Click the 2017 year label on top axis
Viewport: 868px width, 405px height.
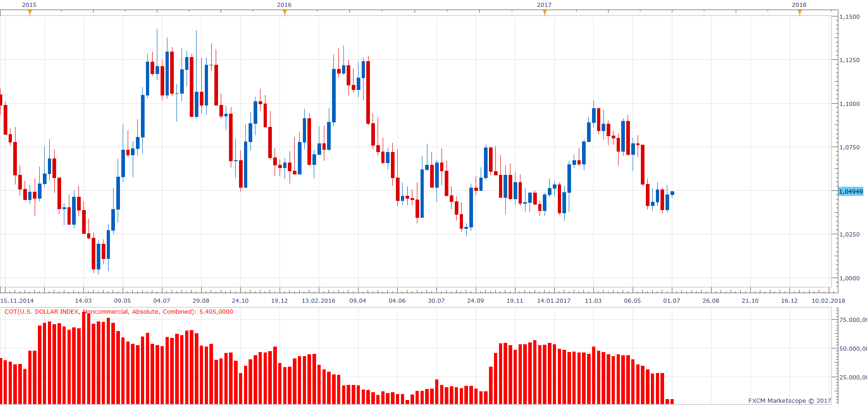(x=544, y=5)
